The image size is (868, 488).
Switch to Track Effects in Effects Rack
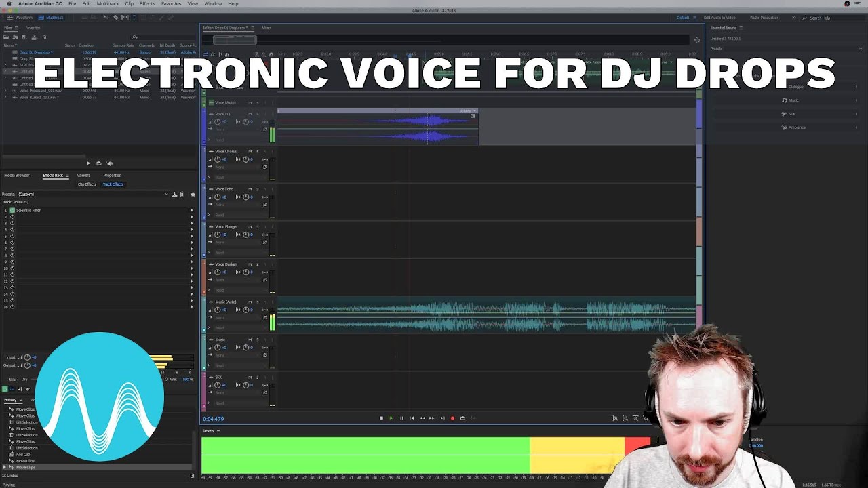[x=113, y=184]
